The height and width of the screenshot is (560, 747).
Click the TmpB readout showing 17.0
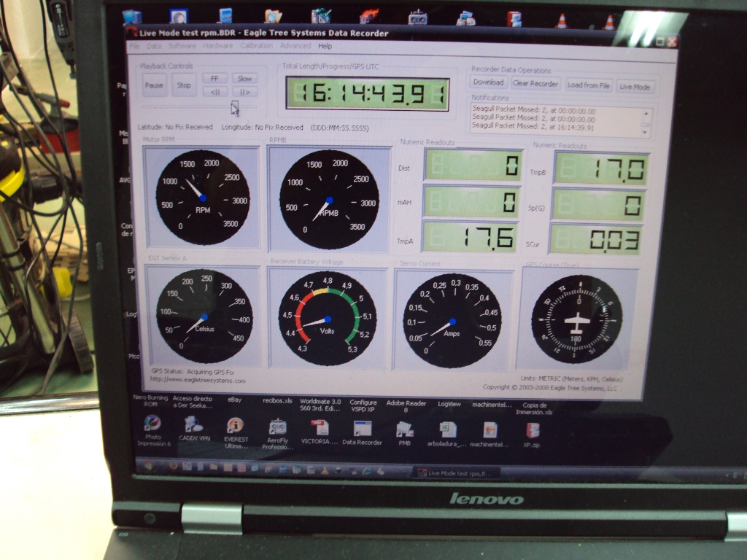(x=602, y=168)
